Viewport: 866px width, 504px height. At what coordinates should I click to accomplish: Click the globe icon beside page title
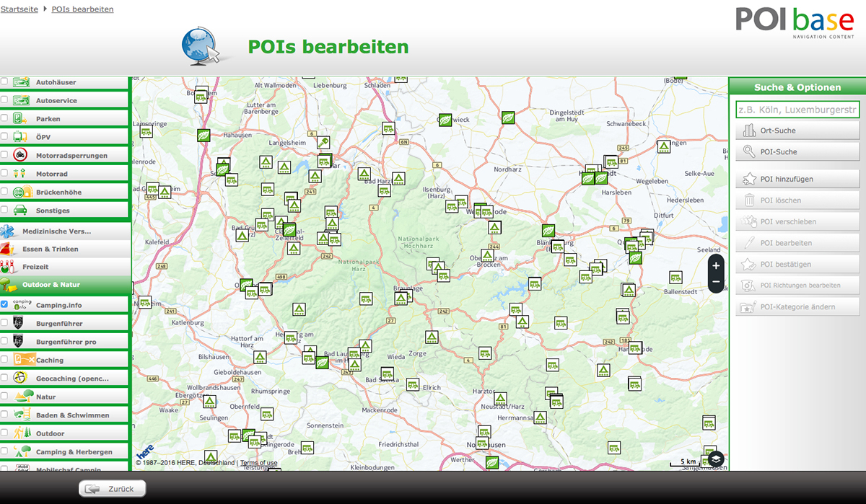tap(201, 48)
